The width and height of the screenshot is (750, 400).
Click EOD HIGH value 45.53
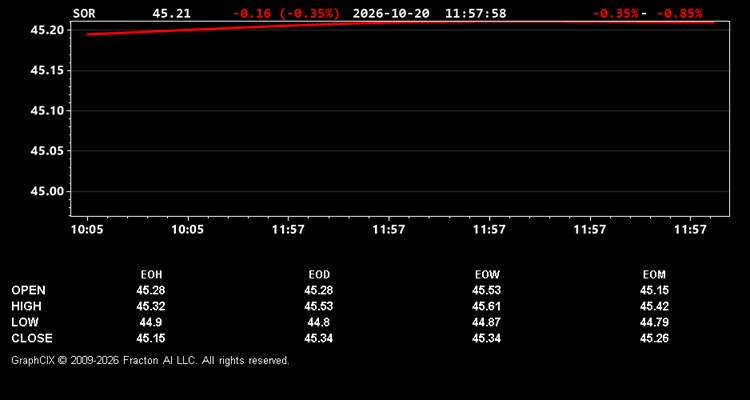click(319, 306)
